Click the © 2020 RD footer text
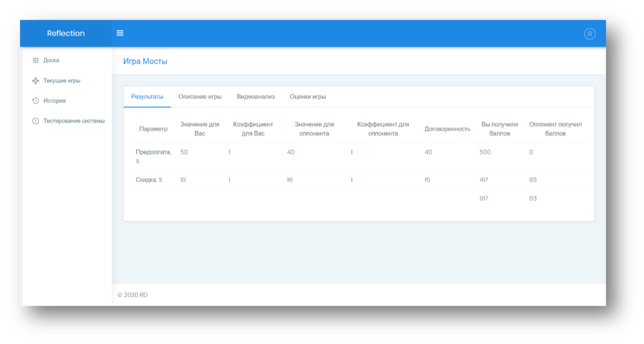 coord(133,295)
